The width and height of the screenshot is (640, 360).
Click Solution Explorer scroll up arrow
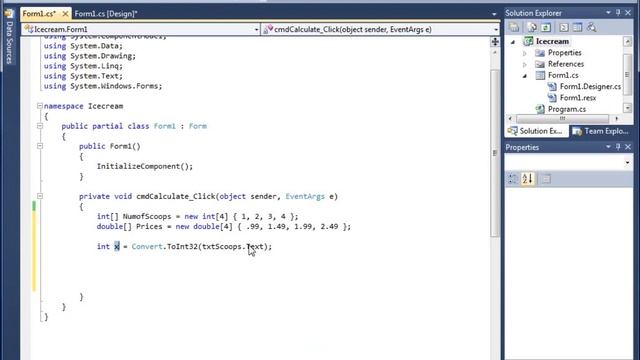(627, 42)
